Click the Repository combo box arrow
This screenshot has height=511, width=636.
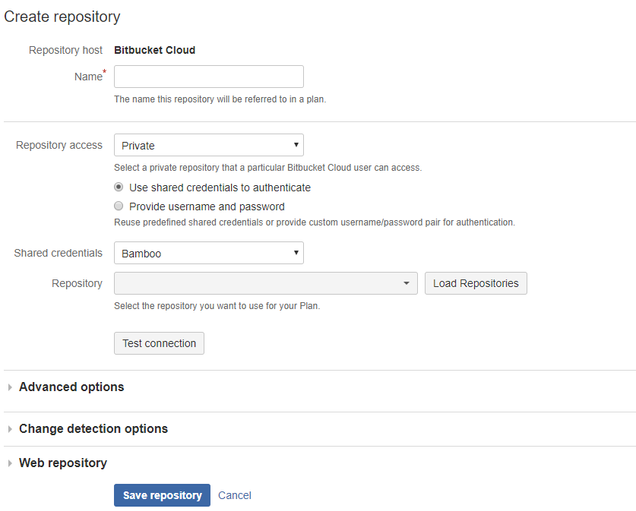tap(406, 283)
